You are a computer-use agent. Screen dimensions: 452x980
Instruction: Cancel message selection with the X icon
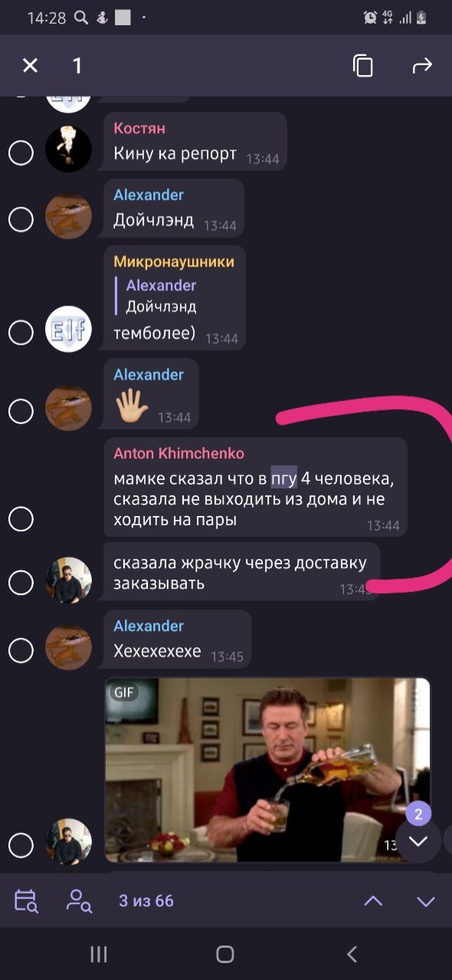click(30, 66)
